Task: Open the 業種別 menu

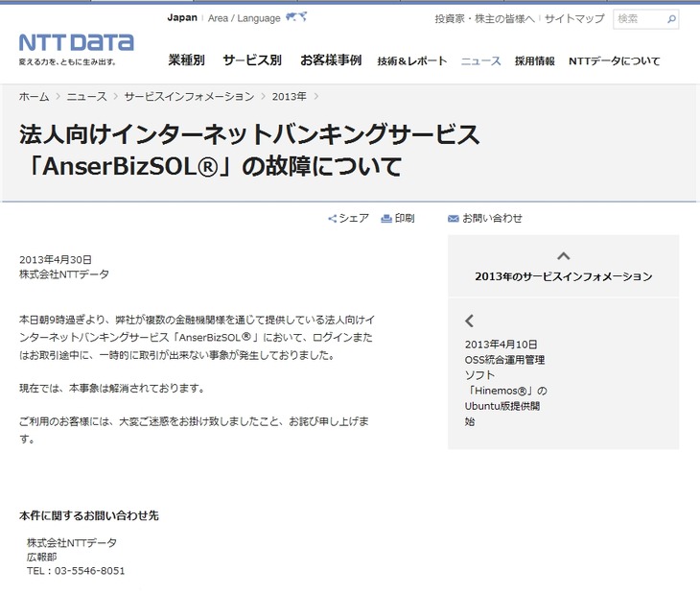Action: point(187,59)
